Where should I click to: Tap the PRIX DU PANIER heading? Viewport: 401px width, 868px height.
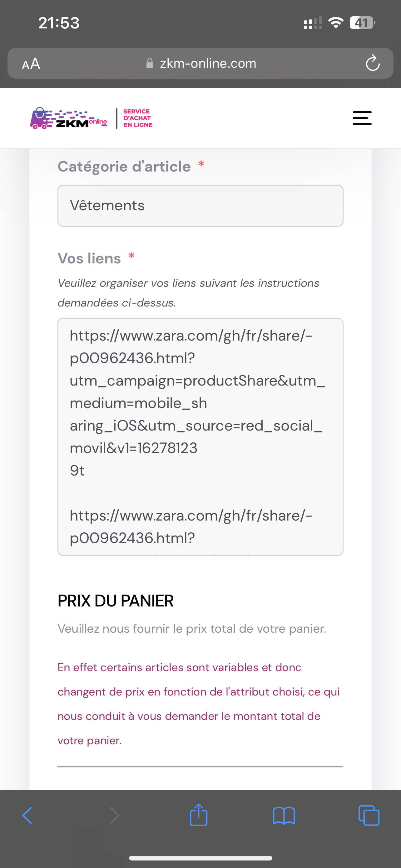pos(116,601)
